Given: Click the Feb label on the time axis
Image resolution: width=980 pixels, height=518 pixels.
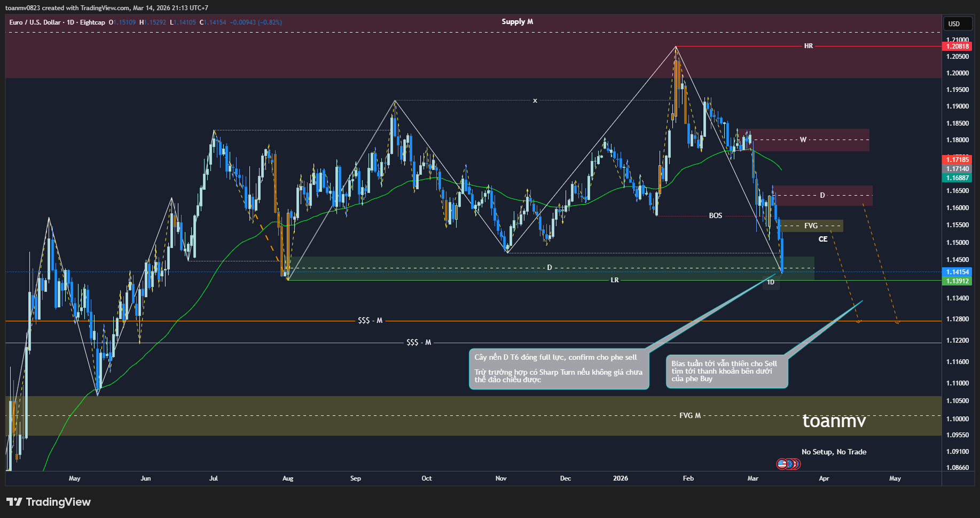Looking at the screenshot, I should (688, 478).
